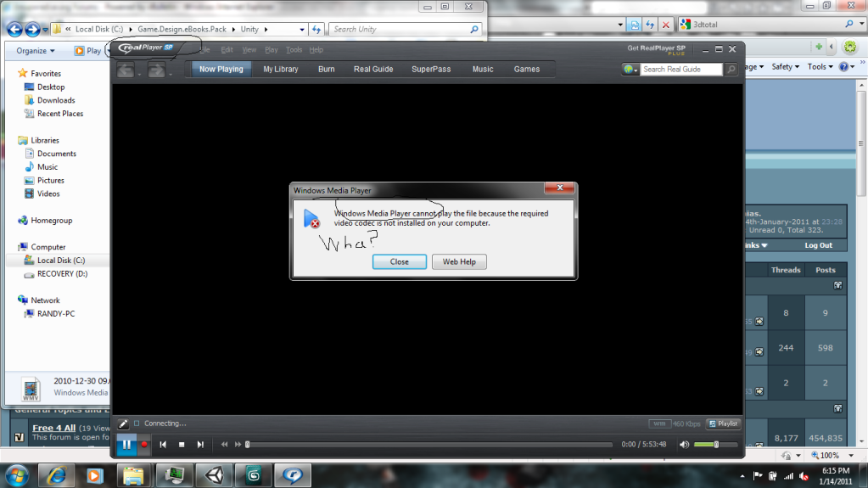
Task: Adjust the RealPlayer volume slider
Action: click(x=716, y=444)
